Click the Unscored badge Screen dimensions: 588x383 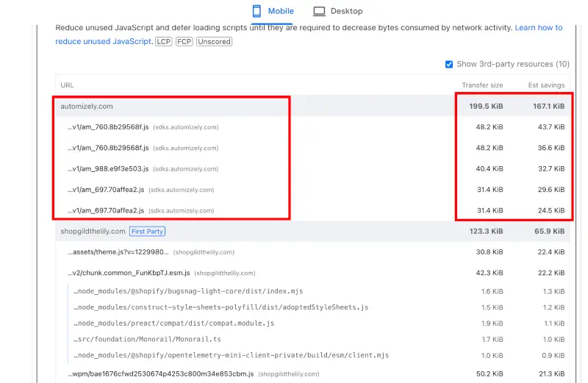pos(215,42)
